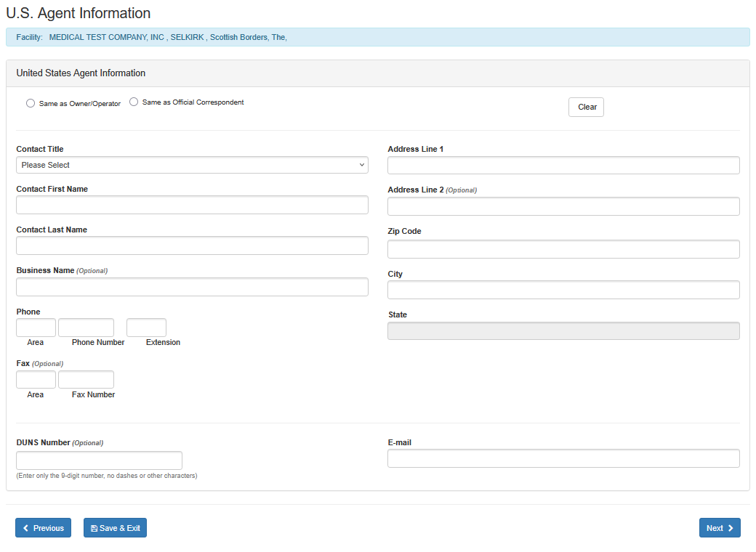
Task: Focus the Zip Code input
Action: coord(563,249)
